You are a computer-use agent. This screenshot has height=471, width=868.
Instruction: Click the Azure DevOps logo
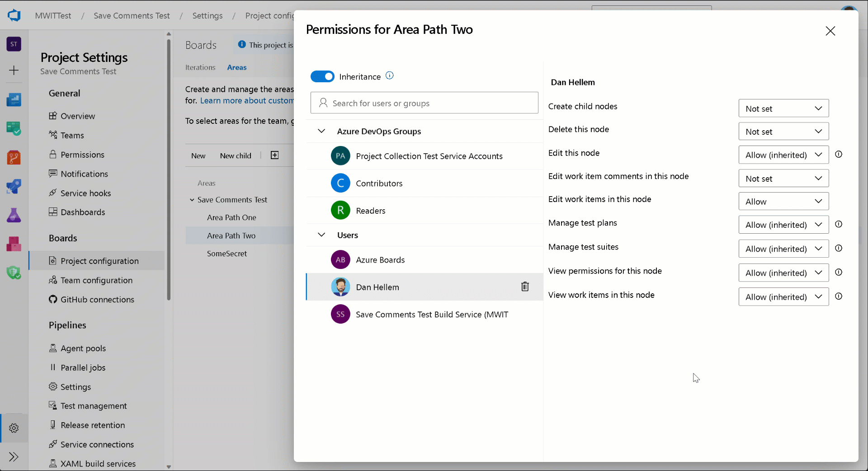pyautogui.click(x=14, y=15)
